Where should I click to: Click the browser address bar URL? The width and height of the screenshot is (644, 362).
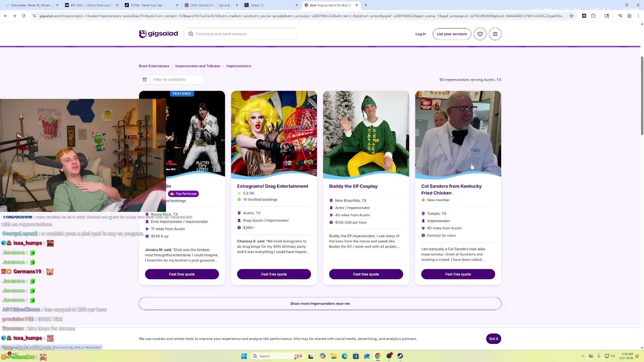(302, 16)
